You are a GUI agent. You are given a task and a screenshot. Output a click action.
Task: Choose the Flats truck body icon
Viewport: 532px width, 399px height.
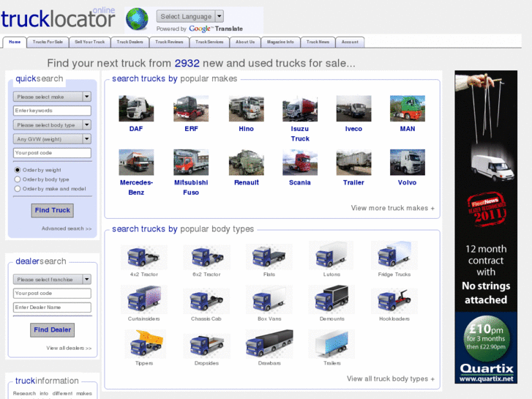click(269, 257)
